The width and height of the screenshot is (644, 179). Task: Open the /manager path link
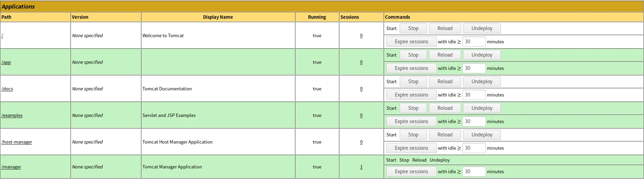pos(11,167)
